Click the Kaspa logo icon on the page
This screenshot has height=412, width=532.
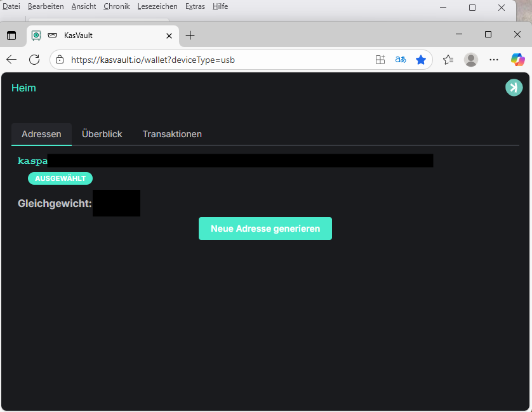point(514,88)
